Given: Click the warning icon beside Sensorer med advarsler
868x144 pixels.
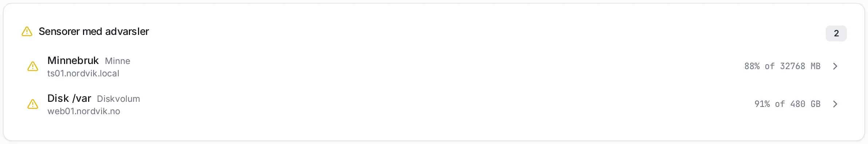Looking at the screenshot, I should point(27,32).
